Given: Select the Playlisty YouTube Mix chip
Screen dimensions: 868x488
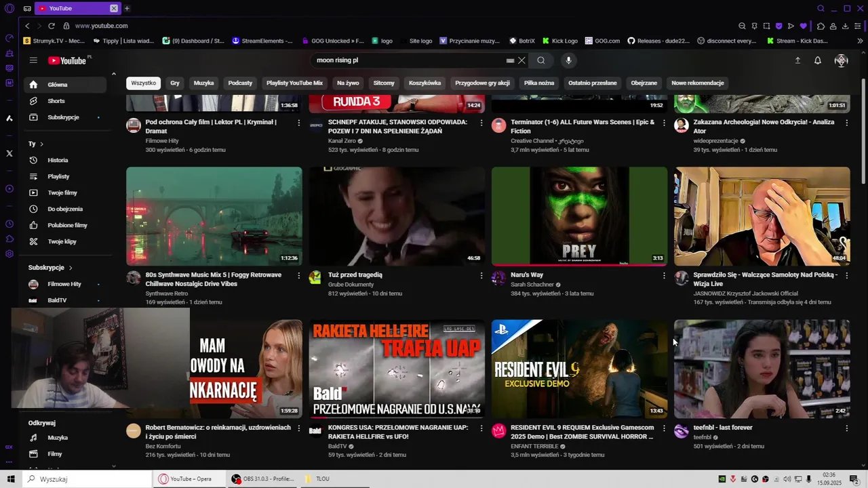Looking at the screenshot, I should tap(294, 83).
